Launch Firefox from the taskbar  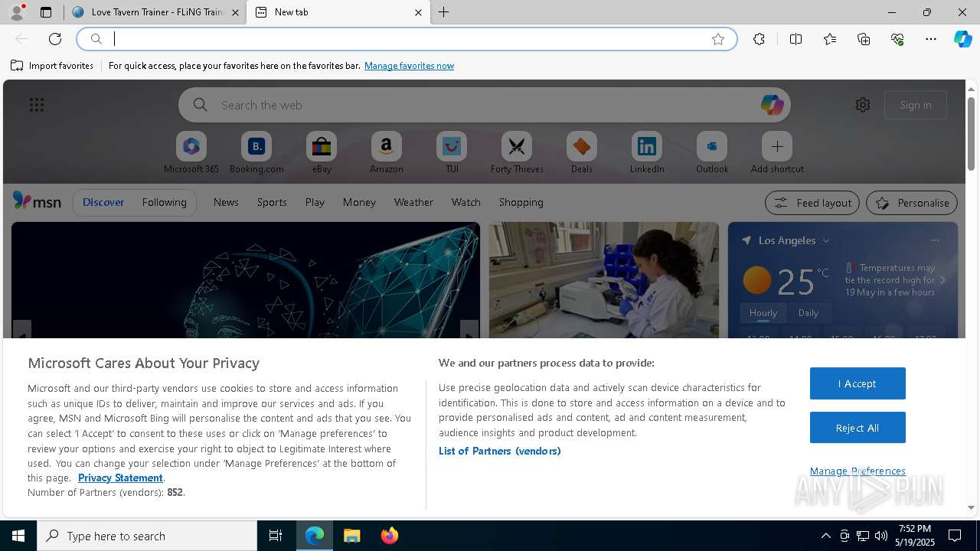point(390,536)
